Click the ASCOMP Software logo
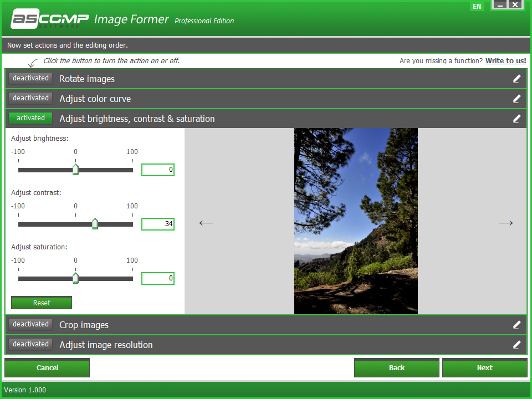 click(49, 19)
